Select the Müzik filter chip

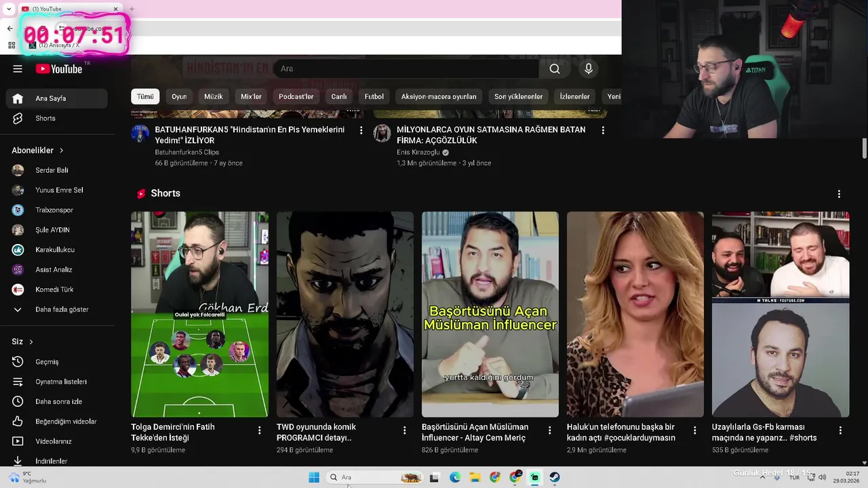[214, 96]
